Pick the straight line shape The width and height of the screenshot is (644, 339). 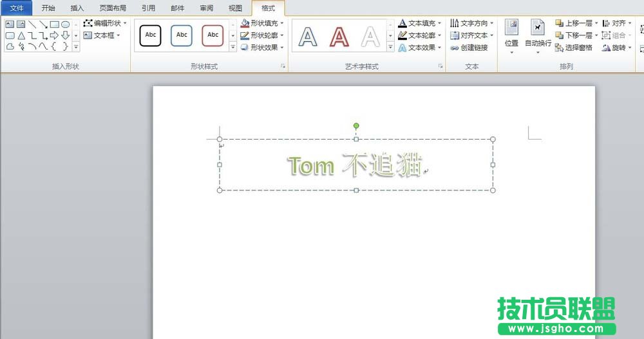click(32, 24)
